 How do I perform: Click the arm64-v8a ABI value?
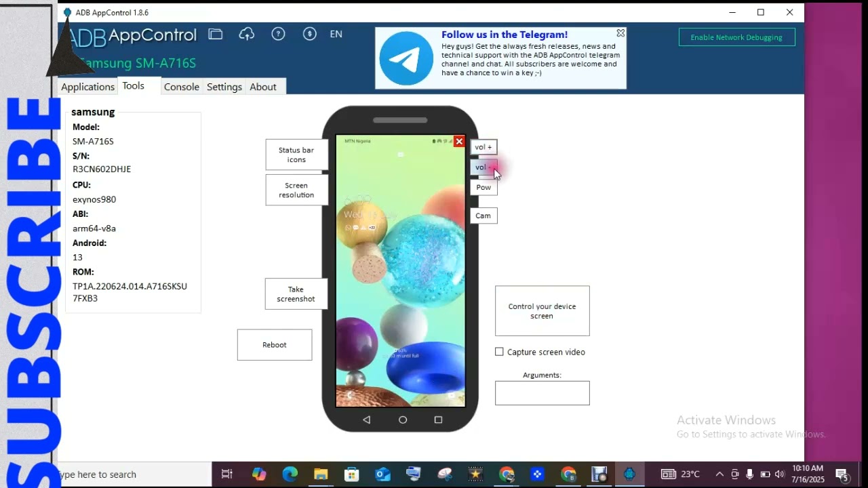(x=94, y=228)
